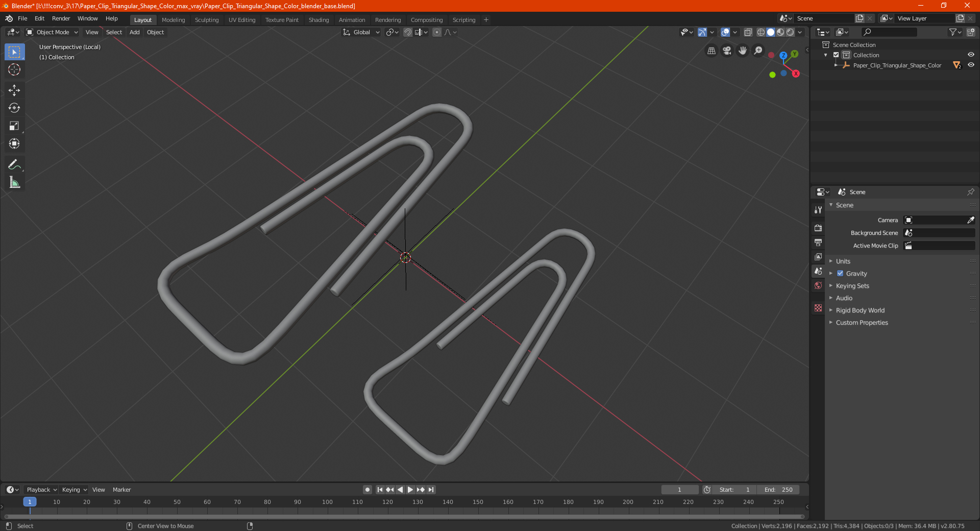
Task: Open the Render menu
Action: coord(61,18)
